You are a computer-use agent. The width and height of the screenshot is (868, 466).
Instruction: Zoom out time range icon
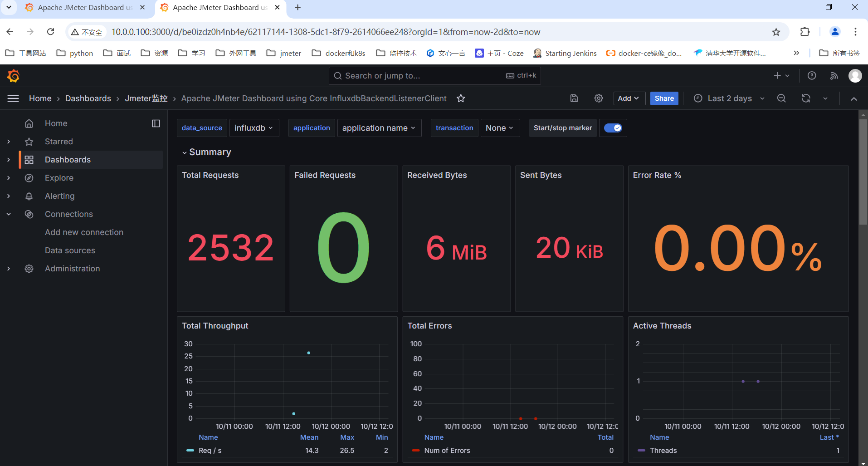pyautogui.click(x=781, y=98)
